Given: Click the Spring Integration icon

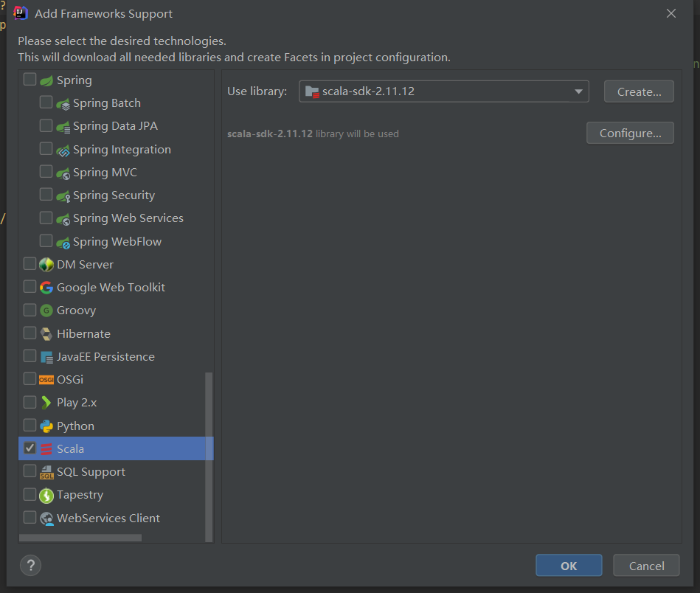Looking at the screenshot, I should (63, 150).
